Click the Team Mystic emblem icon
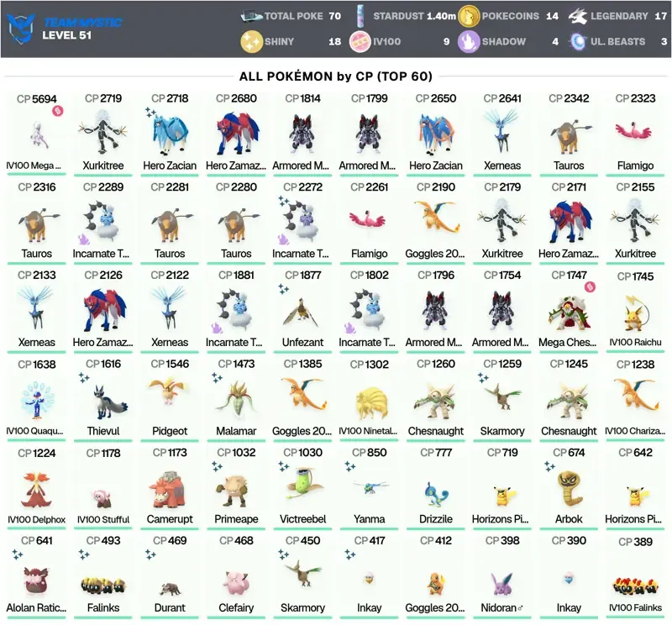 20,29
